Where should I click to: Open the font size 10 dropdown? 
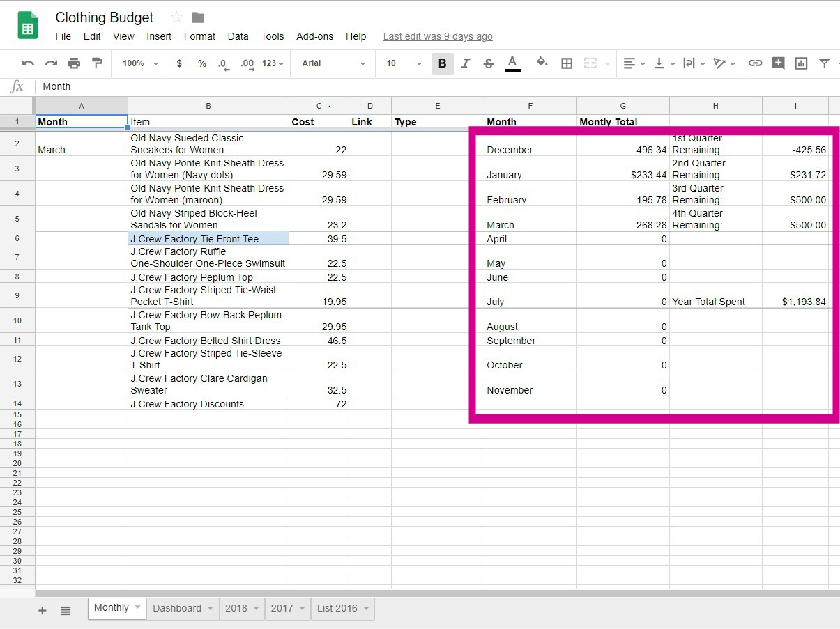pyautogui.click(x=404, y=63)
